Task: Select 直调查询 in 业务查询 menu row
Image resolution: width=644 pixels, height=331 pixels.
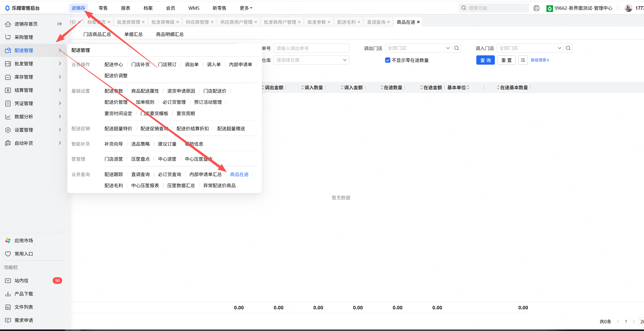Action: point(140,175)
